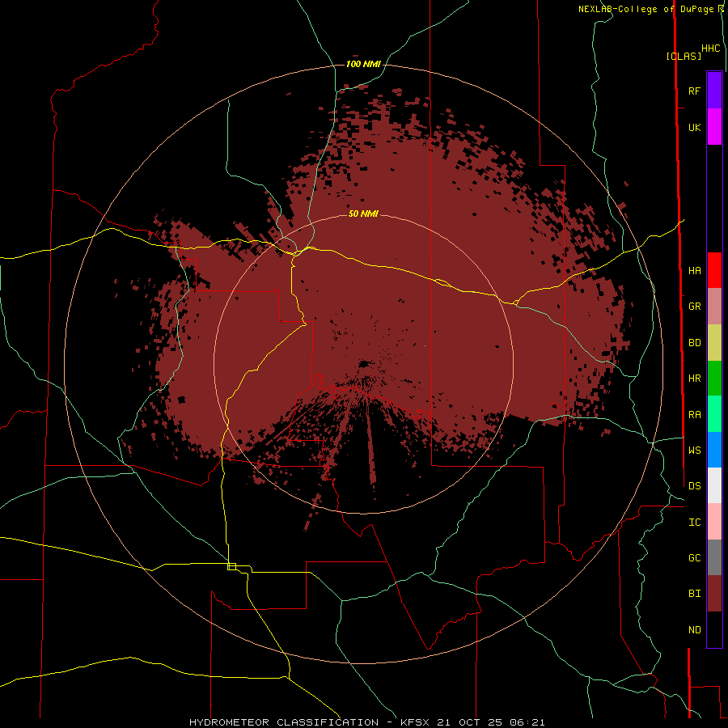Click the WS blue legend swatch
This screenshot has height=728, width=728.
714,450
